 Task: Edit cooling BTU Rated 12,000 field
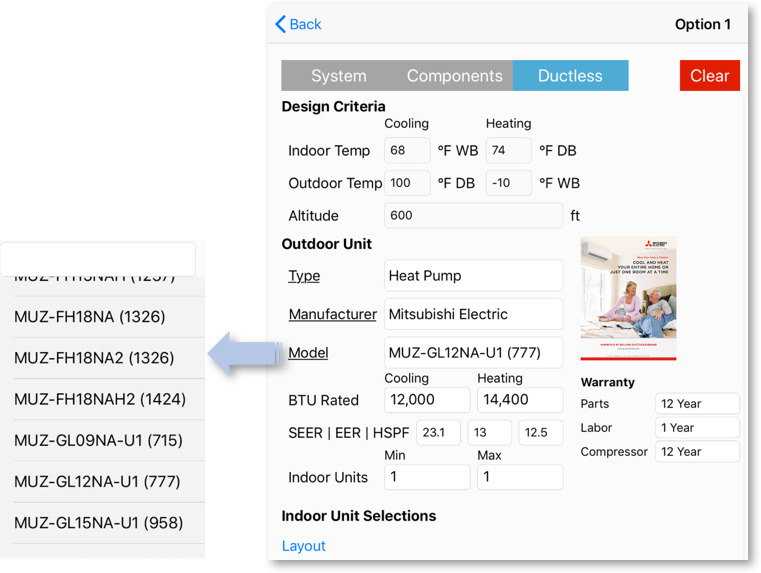click(x=427, y=400)
